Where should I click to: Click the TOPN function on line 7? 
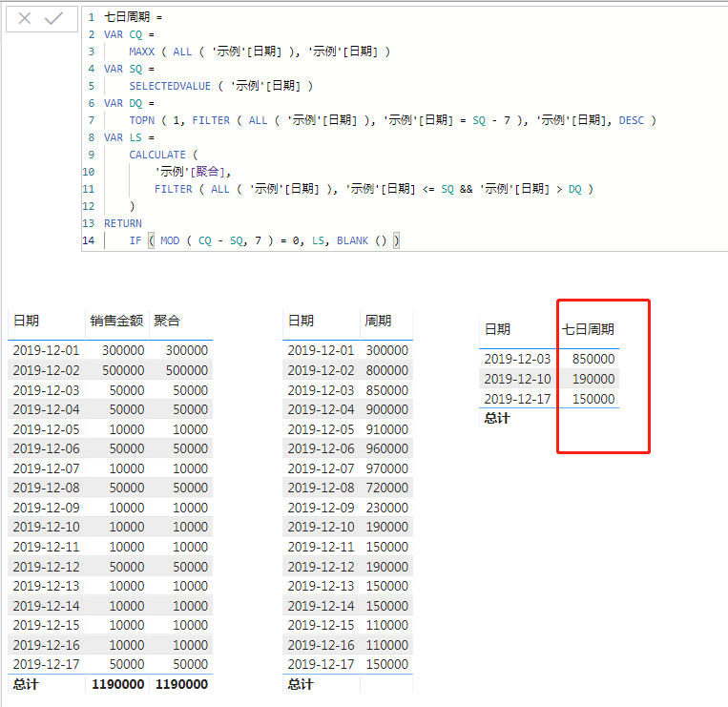141,120
